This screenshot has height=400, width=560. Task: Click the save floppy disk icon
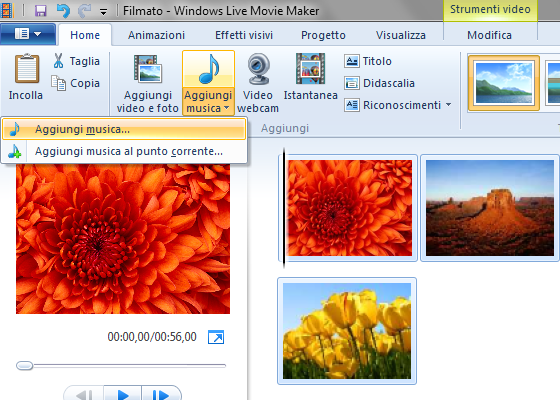(41, 11)
